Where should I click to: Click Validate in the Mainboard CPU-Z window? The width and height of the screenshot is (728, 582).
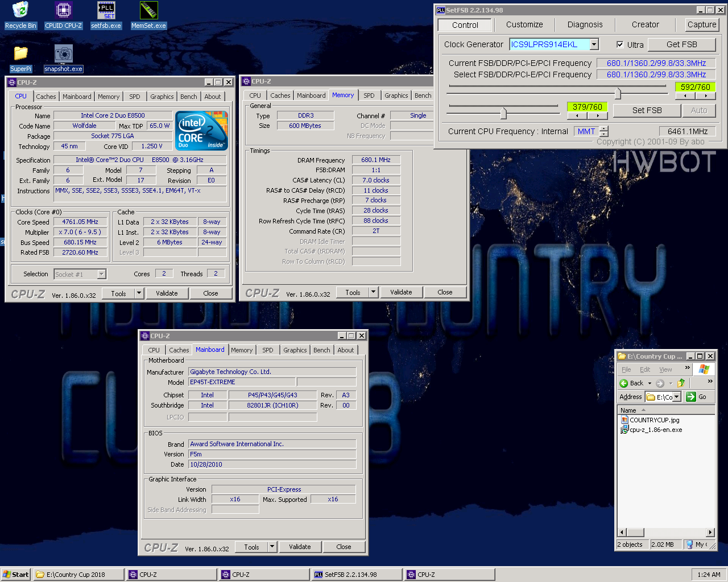(300, 547)
